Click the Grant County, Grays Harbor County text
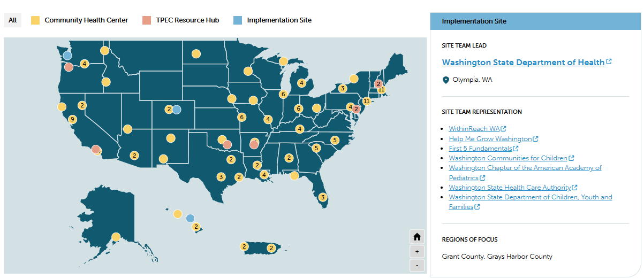 point(497,257)
